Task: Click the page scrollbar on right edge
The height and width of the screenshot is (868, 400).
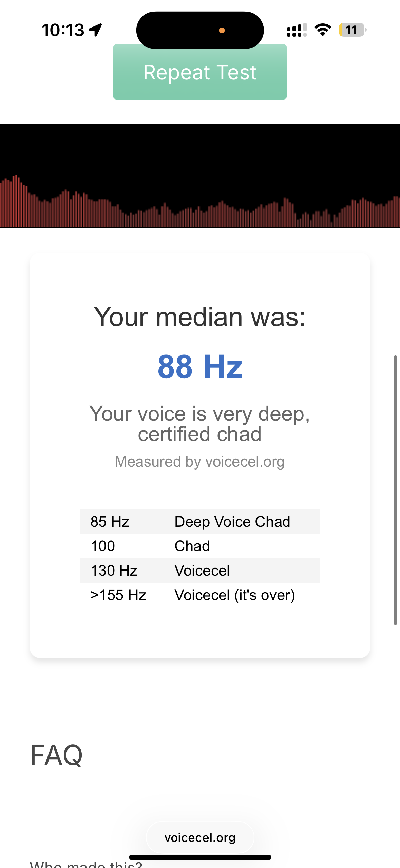Action: pyautogui.click(x=395, y=489)
